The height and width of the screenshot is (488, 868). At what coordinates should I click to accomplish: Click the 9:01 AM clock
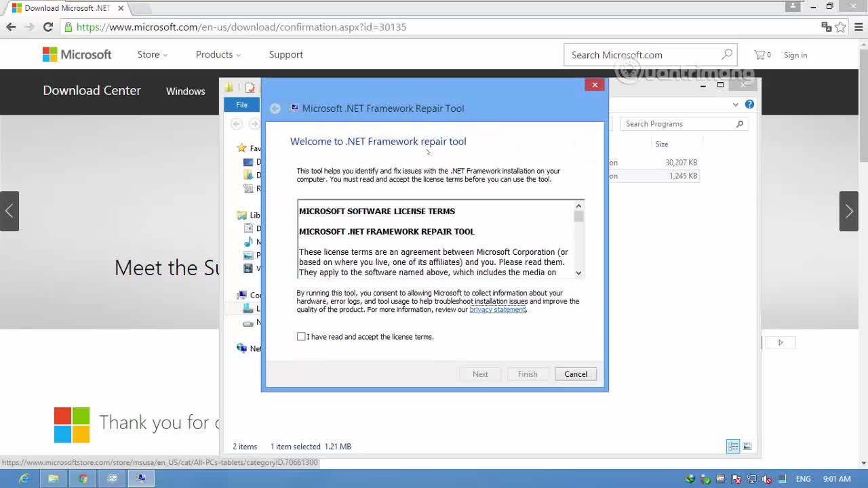836,479
